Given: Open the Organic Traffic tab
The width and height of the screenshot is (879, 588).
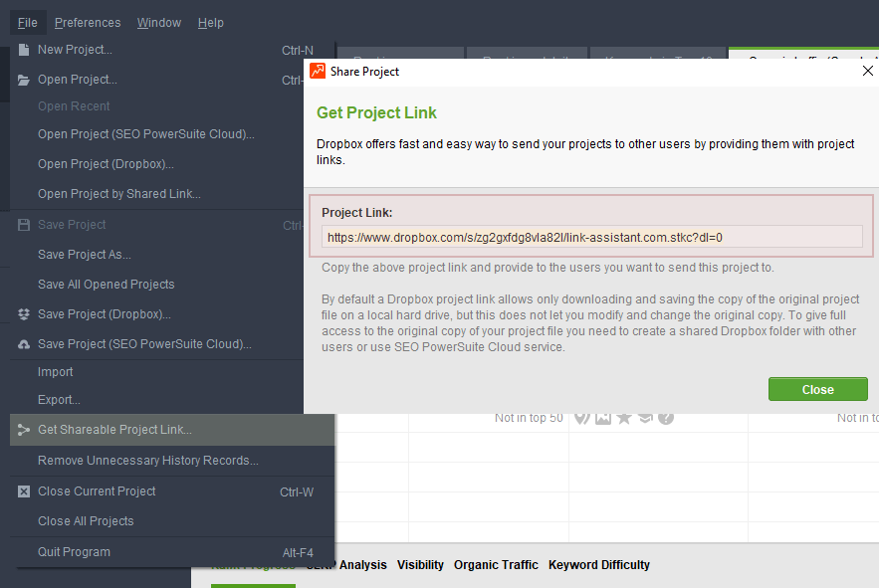Looking at the screenshot, I should coord(496,565).
